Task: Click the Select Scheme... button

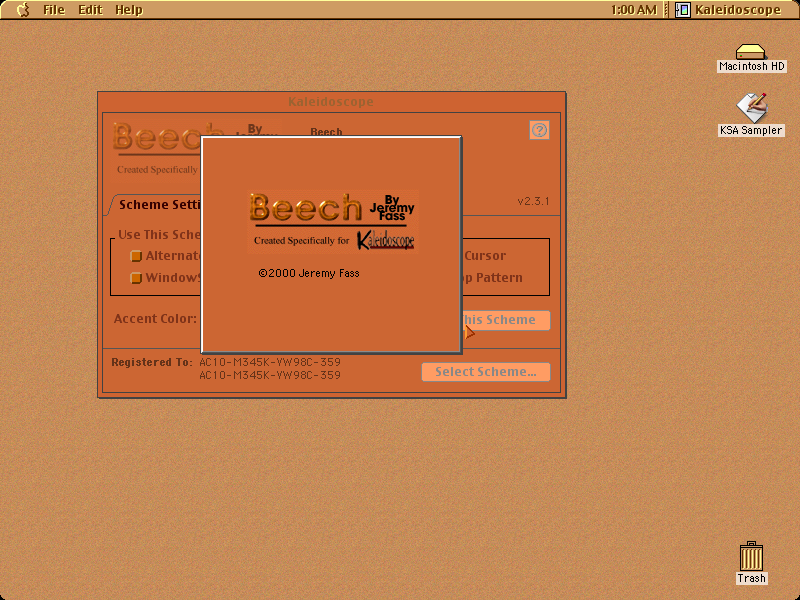Action: coord(486,372)
